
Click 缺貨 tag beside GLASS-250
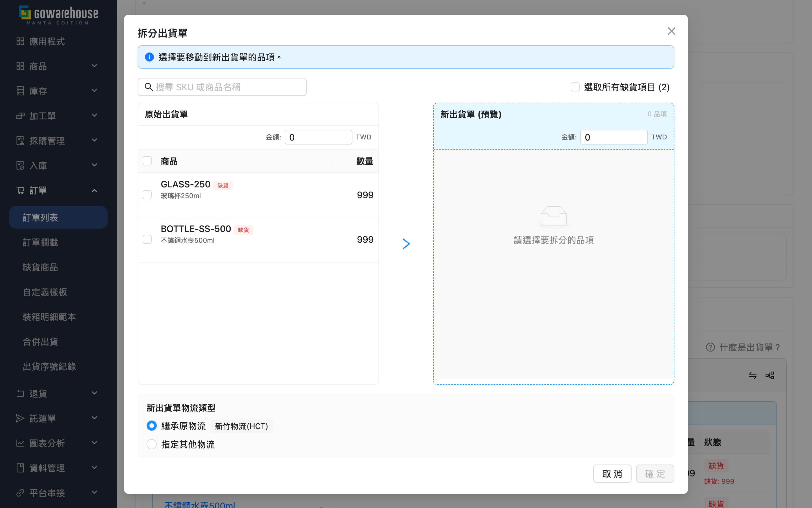[x=222, y=185]
